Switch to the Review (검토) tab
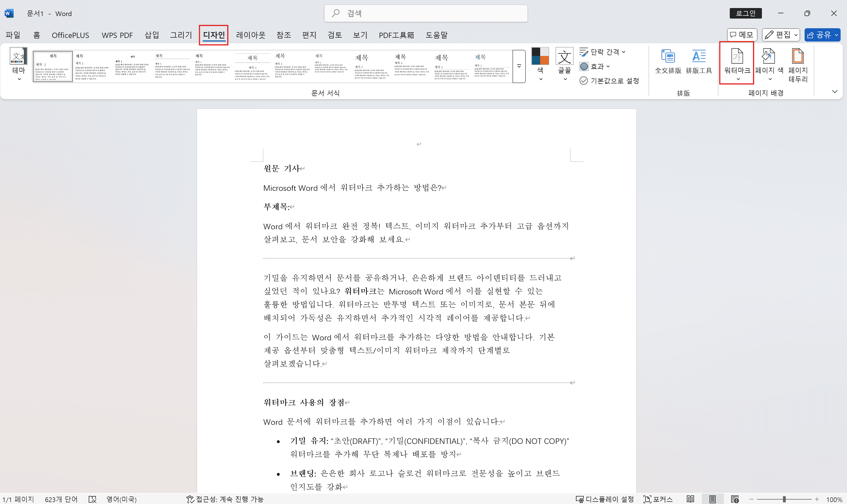847x504 pixels. (335, 35)
